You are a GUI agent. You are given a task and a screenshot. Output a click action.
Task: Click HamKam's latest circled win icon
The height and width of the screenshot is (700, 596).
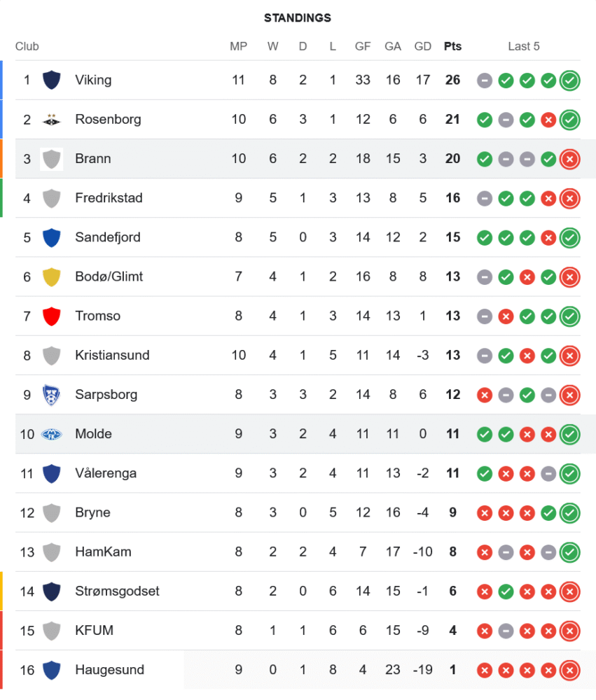click(569, 552)
